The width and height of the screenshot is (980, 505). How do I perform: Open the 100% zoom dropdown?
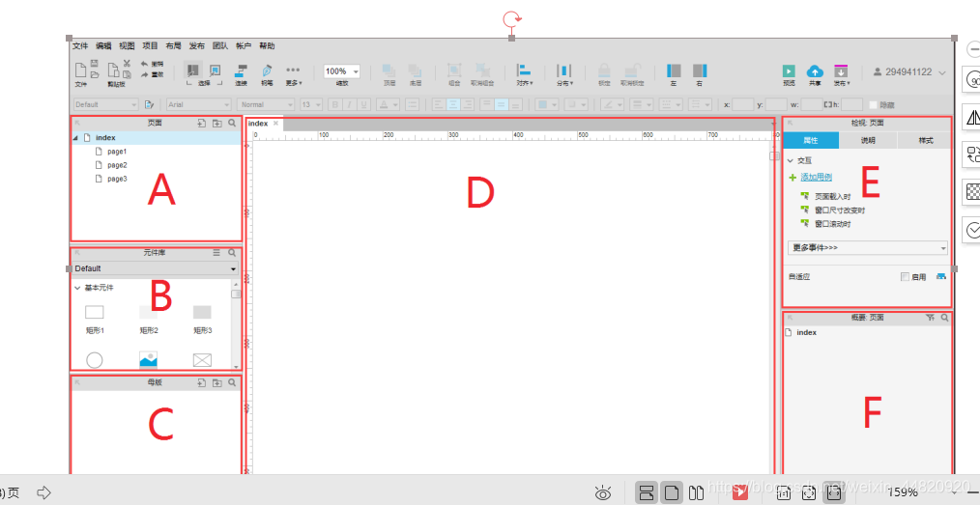click(x=342, y=71)
